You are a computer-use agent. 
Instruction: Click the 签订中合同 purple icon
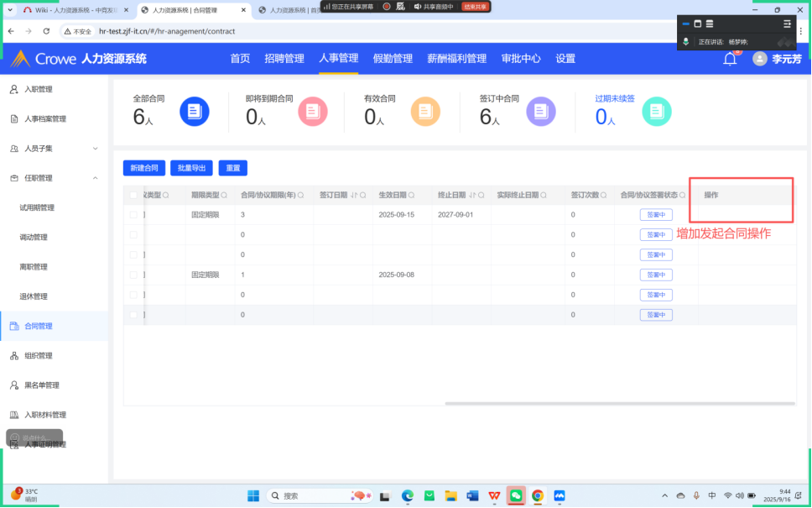tap(540, 111)
